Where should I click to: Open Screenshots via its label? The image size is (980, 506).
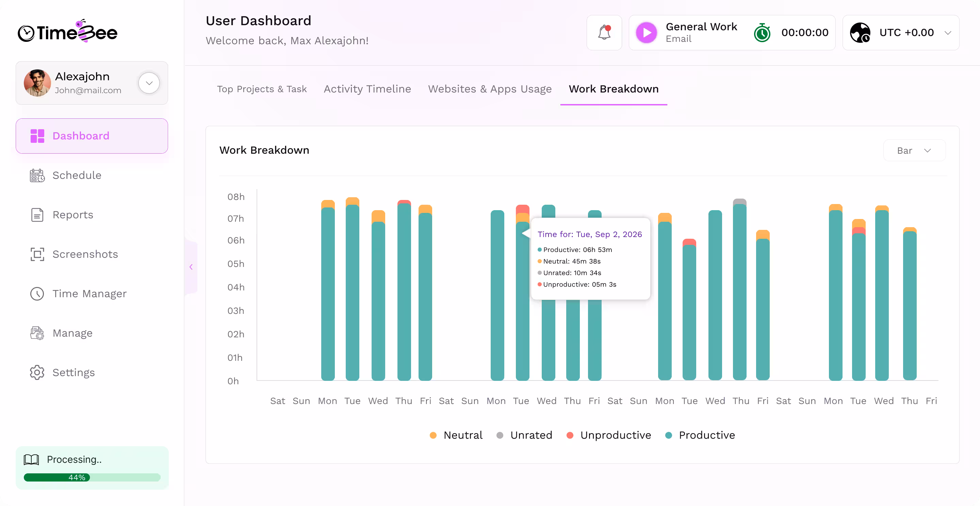85,254
